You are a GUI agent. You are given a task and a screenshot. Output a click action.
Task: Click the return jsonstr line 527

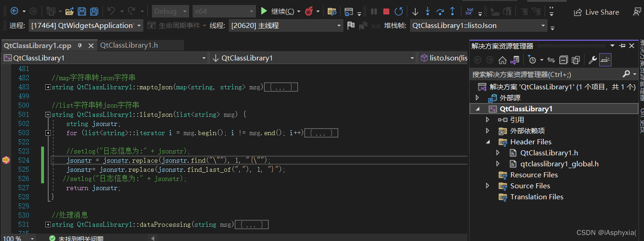[93, 188]
